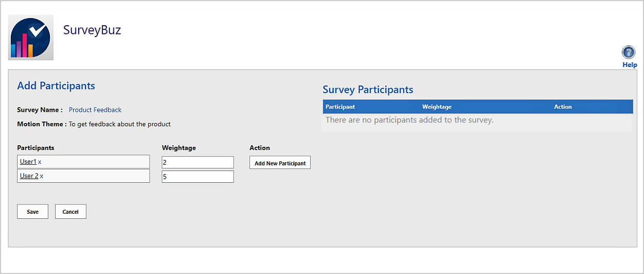Remove User 2 using its x icon

tap(42, 176)
